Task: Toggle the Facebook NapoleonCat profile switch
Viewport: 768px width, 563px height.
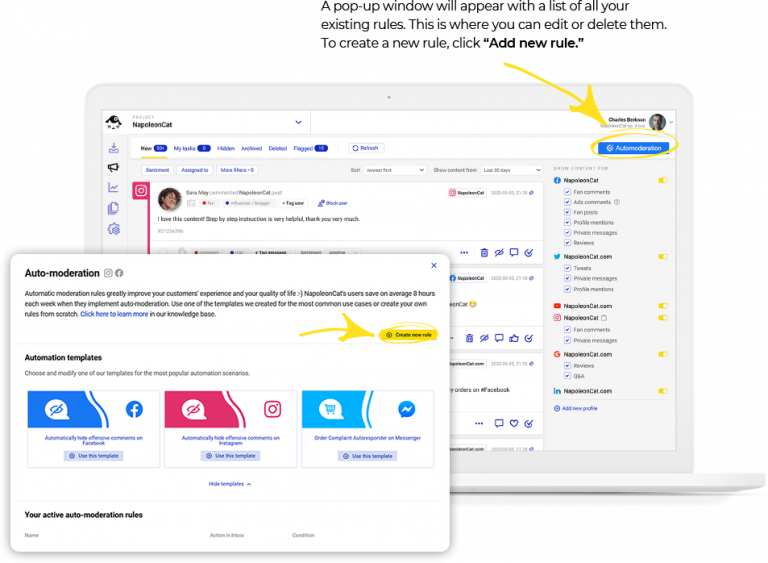Action: click(663, 180)
